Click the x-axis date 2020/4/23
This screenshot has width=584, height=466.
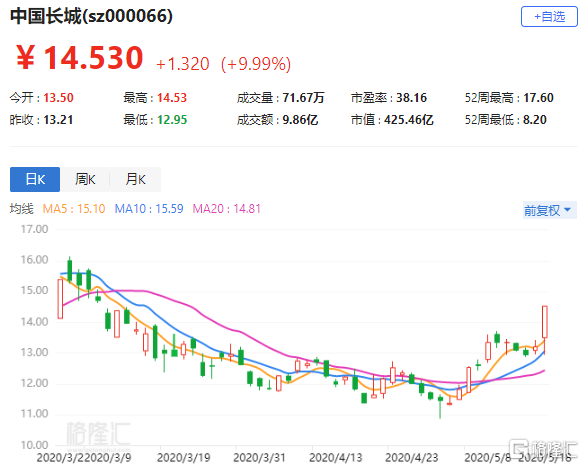(412, 457)
